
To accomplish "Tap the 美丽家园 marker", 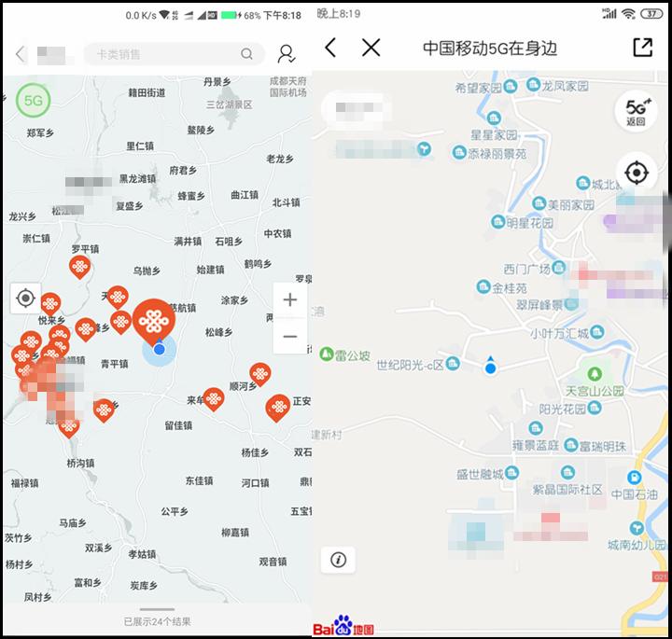I will (x=539, y=203).
